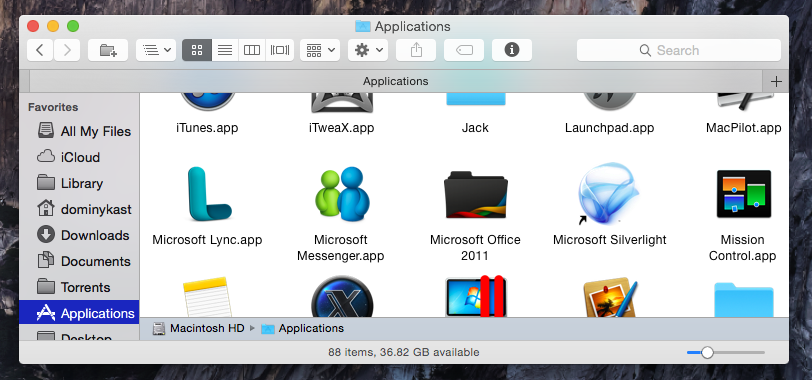
Task: Click the Share toolbar button
Action: [x=416, y=50]
